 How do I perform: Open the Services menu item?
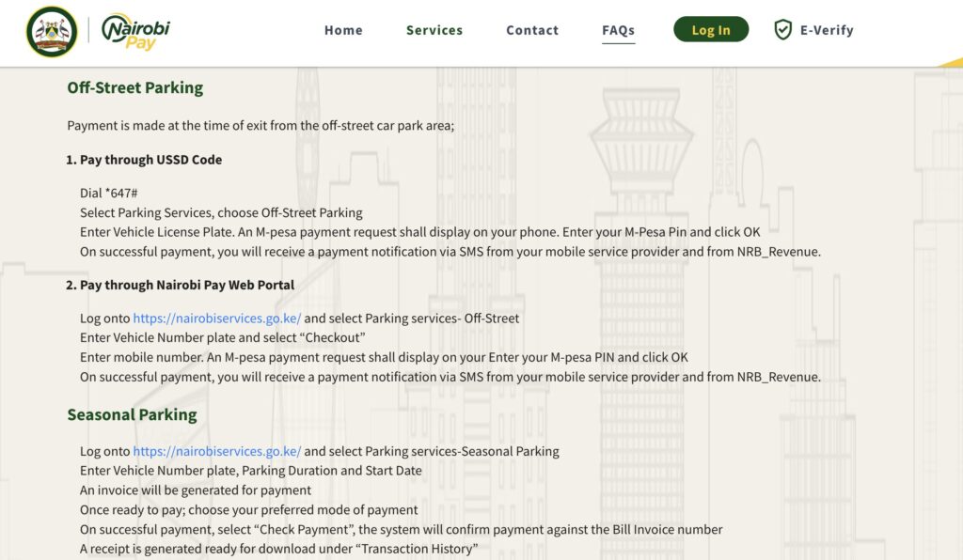point(434,30)
